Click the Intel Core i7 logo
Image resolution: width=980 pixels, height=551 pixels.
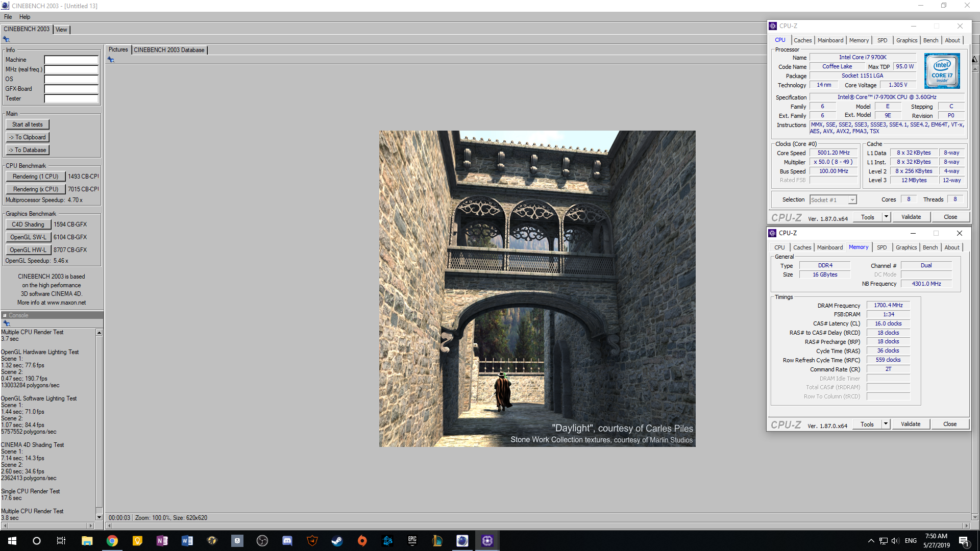point(942,71)
